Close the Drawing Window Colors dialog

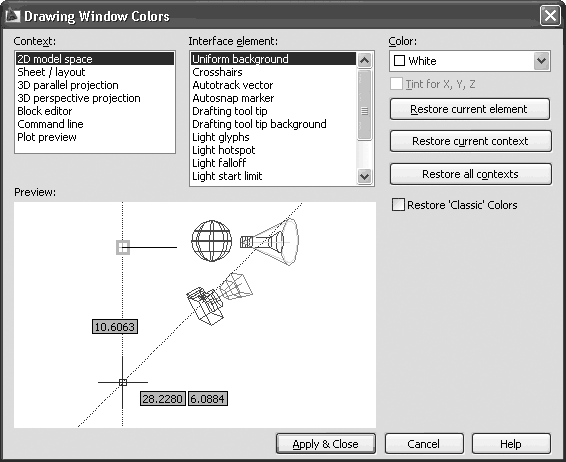[x=550, y=16]
